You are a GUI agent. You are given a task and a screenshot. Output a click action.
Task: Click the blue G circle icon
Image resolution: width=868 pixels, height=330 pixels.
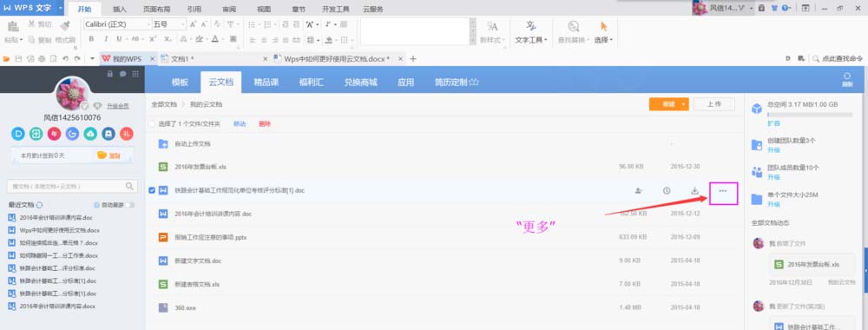click(x=72, y=134)
